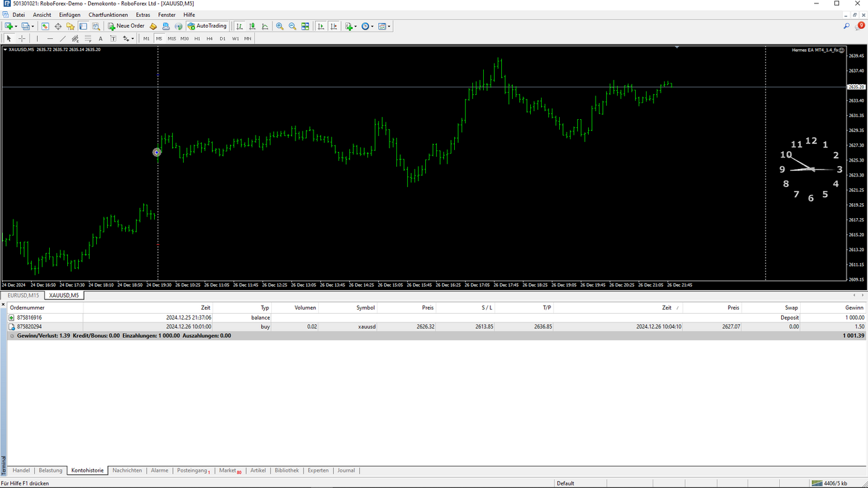
Task: Open the Nachrichten terminal tab
Action: (127, 470)
